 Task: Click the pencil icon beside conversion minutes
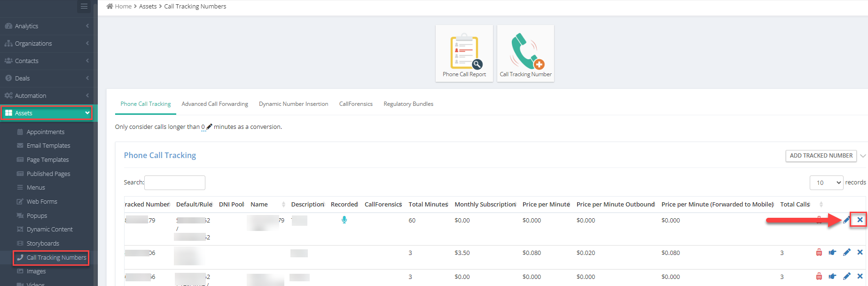point(210,127)
